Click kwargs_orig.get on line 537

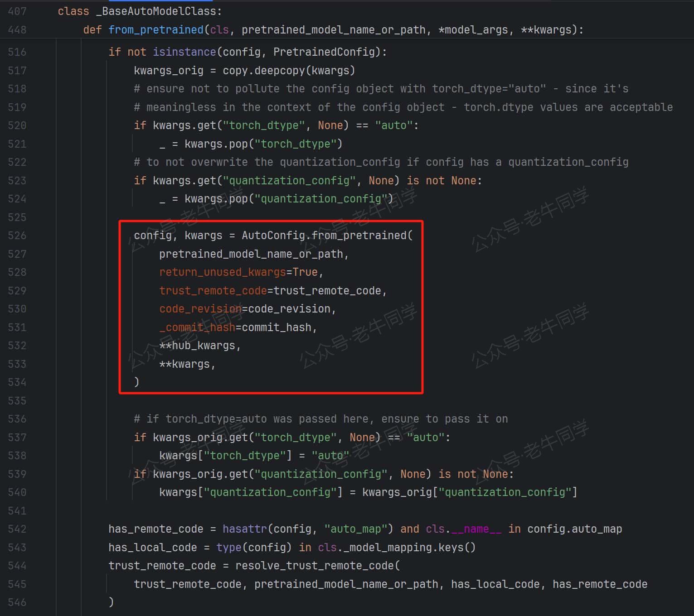[200, 438]
